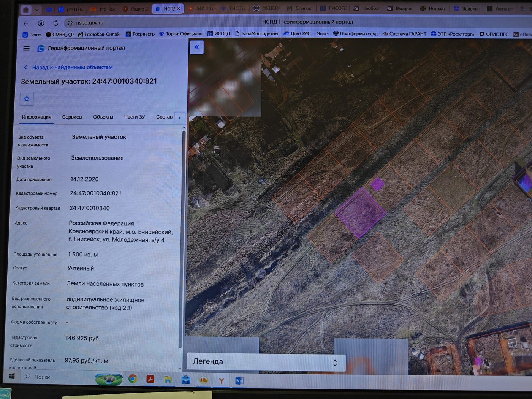The image size is (532, 399).
Task: Click the site security shield icon
Action: [70, 23]
